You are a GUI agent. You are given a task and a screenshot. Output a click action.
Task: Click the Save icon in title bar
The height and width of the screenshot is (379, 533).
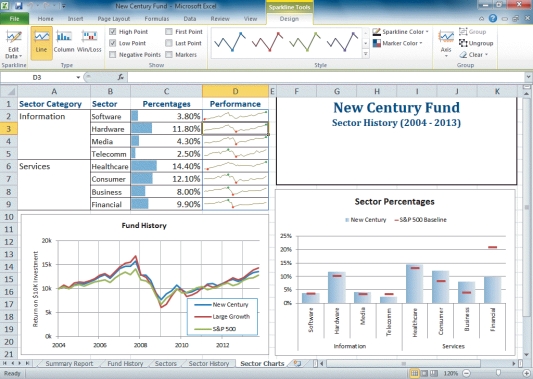click(18, 6)
